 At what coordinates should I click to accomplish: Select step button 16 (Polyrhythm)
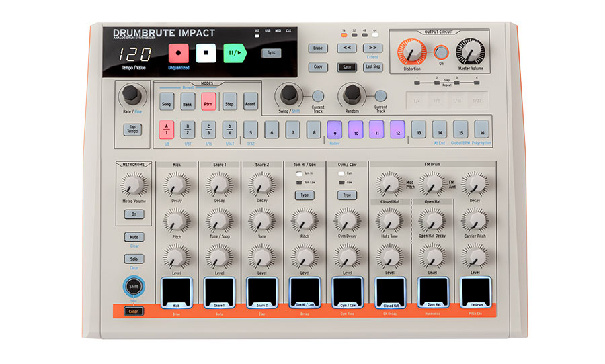pyautogui.click(x=481, y=129)
